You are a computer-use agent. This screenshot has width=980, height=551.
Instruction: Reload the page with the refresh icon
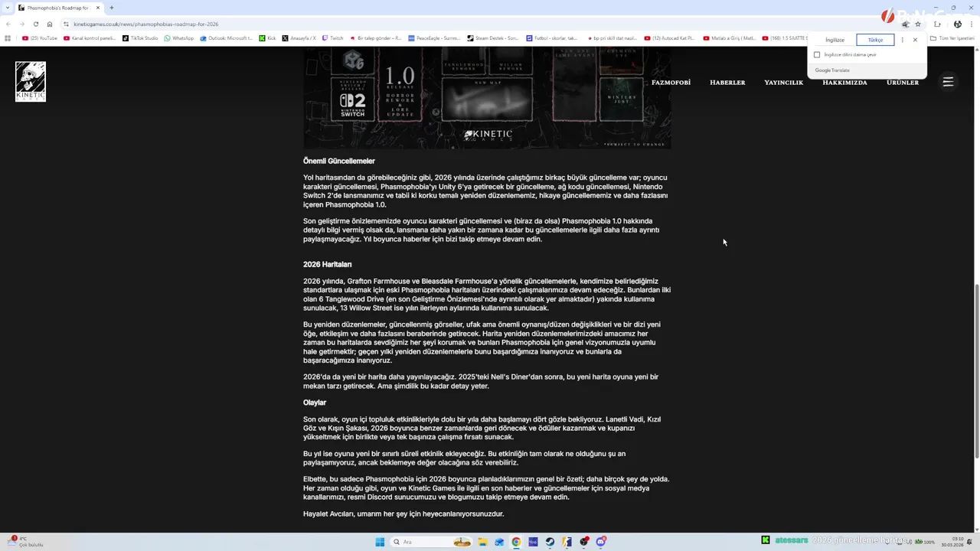pos(35,24)
